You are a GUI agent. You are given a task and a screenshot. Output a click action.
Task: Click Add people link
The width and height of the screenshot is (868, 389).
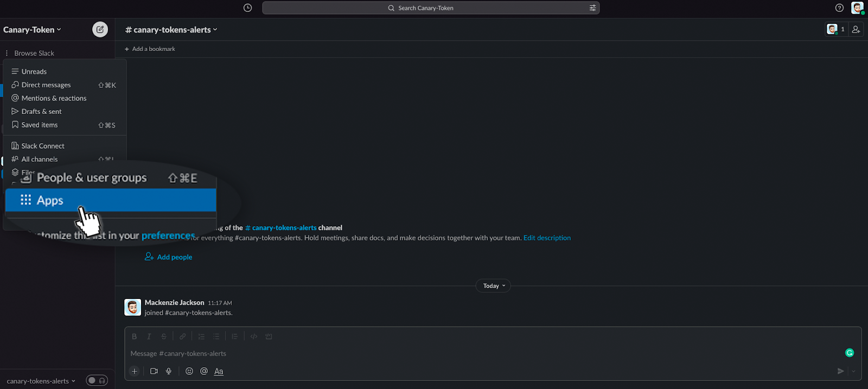(168, 257)
